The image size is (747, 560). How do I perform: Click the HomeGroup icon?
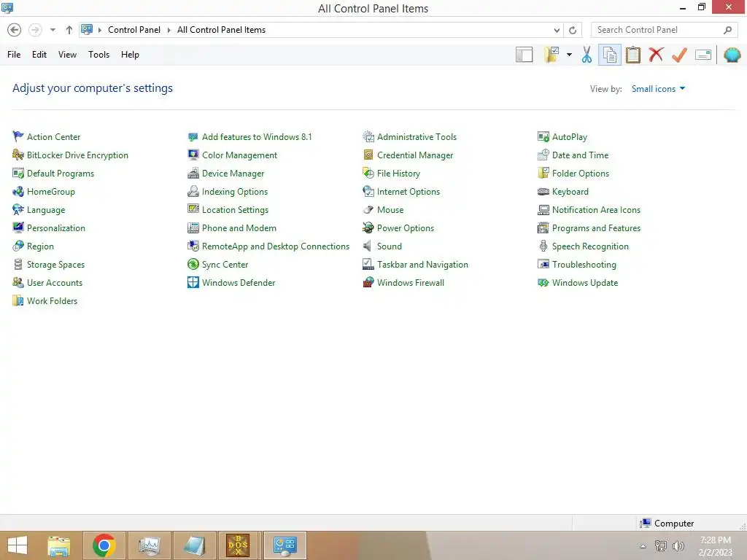[x=18, y=192]
